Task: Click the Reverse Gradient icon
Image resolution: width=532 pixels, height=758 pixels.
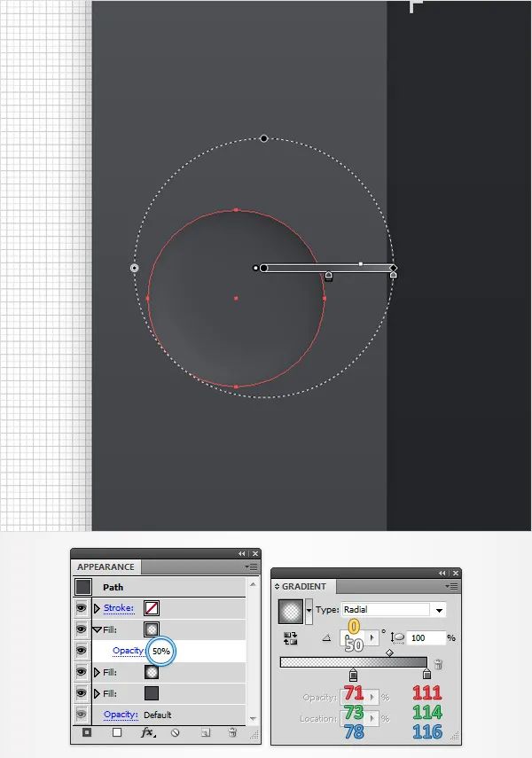Action: [x=291, y=638]
